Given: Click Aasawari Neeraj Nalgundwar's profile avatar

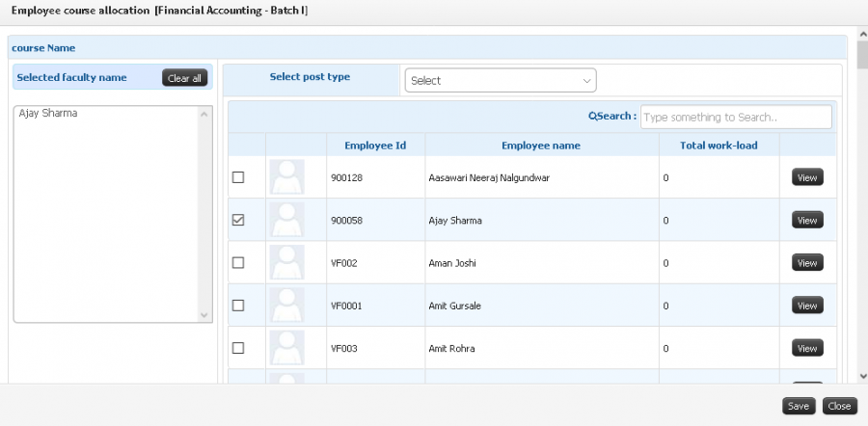Looking at the screenshot, I should 286,177.
